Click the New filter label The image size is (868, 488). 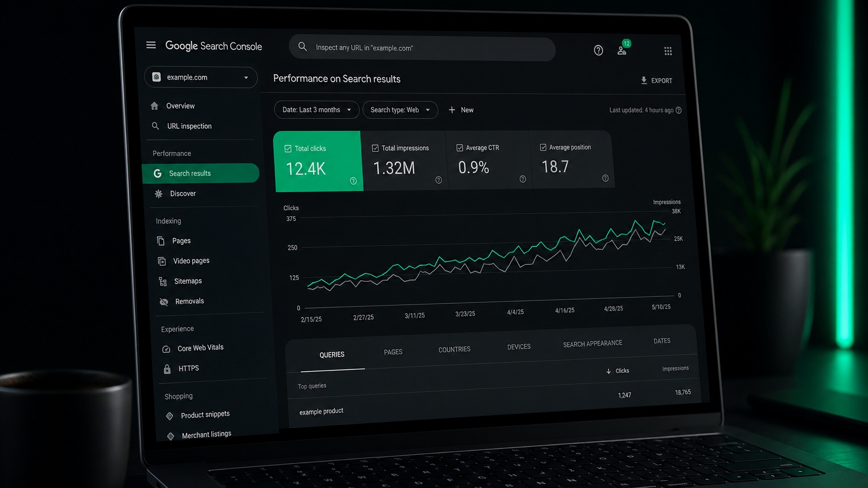coord(467,110)
